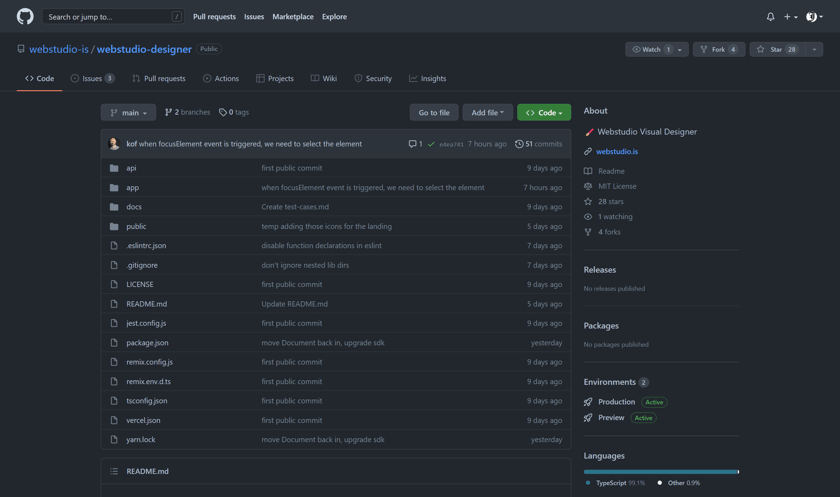Click the Go to file button
Viewport: 840px width, 497px height.
[434, 112]
